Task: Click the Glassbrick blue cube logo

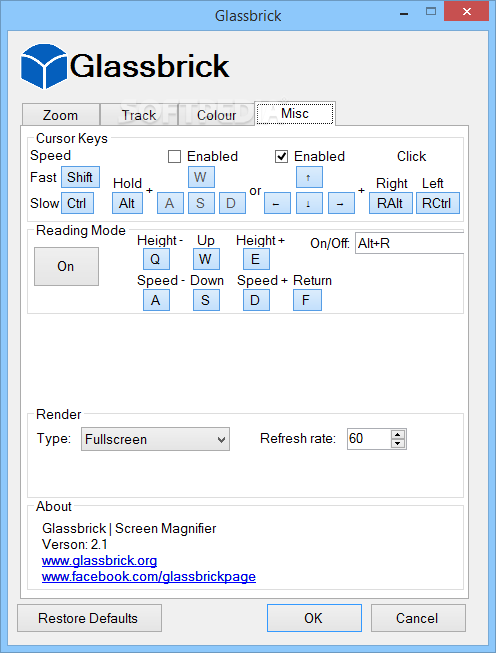Action: pyautogui.click(x=44, y=67)
